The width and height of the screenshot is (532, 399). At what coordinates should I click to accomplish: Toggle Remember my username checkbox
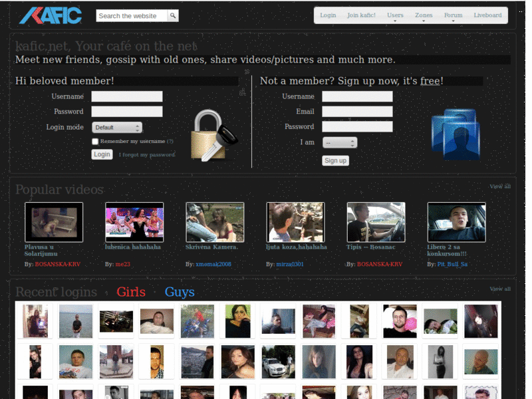[x=95, y=142]
